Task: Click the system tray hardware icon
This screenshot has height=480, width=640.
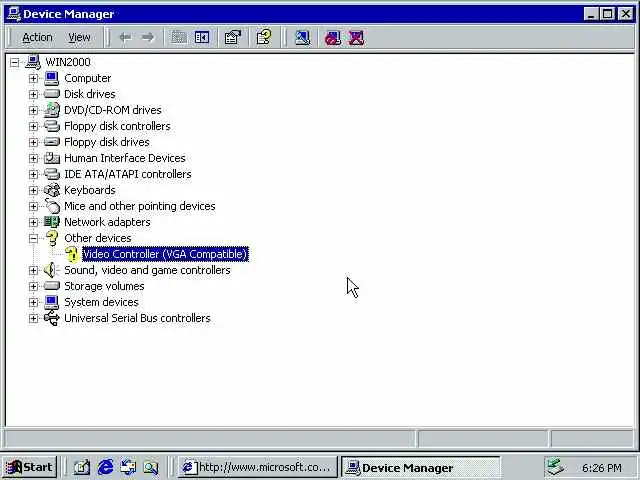Action: click(556, 467)
